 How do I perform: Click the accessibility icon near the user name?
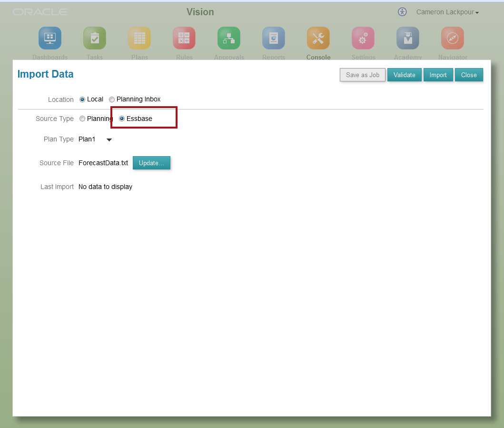[x=402, y=12]
